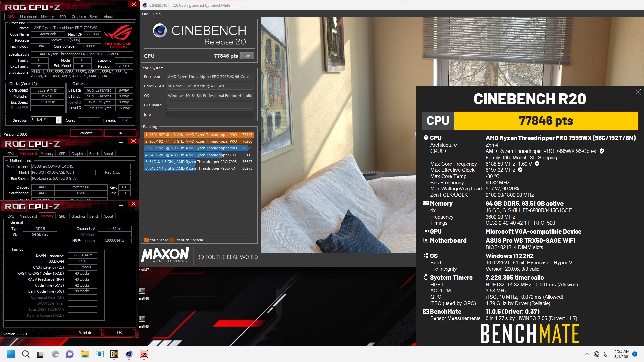Open SPD tab in CPU-Z motherboard window
The height and width of the screenshot is (362, 644).
coord(62,154)
